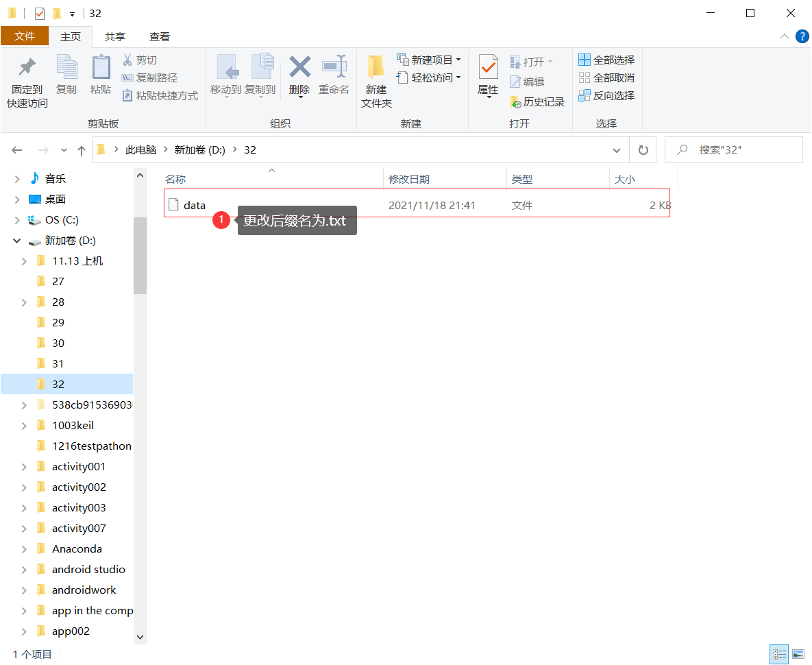The height and width of the screenshot is (665, 812).
Task: Expand the activity001 folder node
Action: 24,467
